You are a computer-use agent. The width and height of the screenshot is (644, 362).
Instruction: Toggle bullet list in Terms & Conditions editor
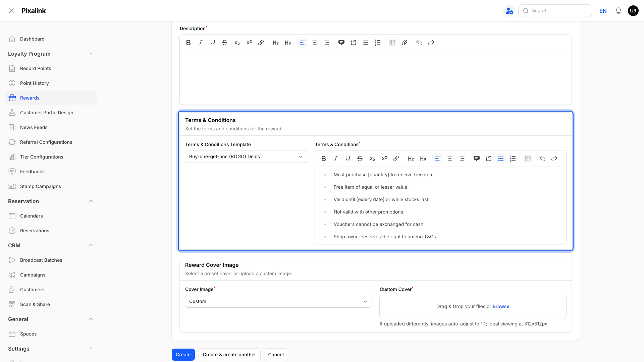[x=501, y=159]
